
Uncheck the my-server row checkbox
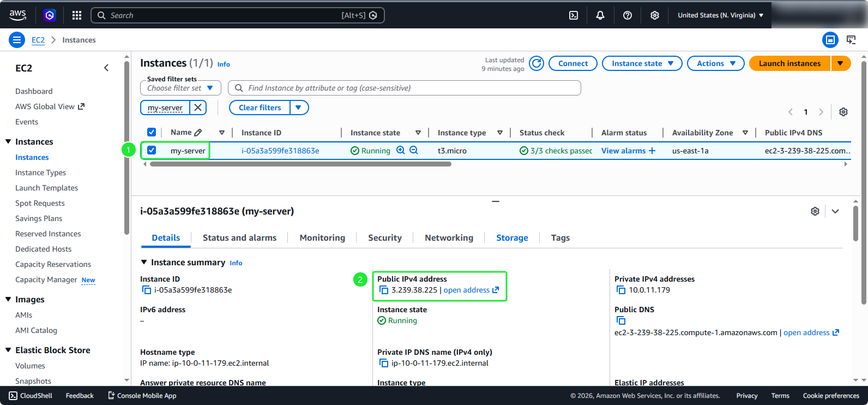pos(152,150)
